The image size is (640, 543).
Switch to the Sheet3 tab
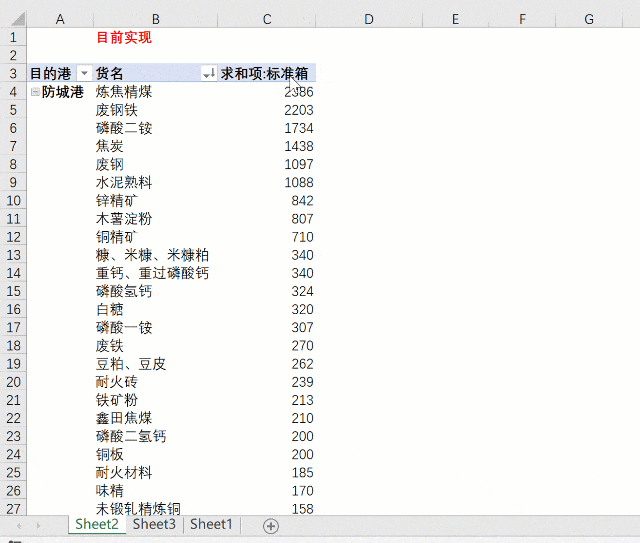[x=154, y=524]
